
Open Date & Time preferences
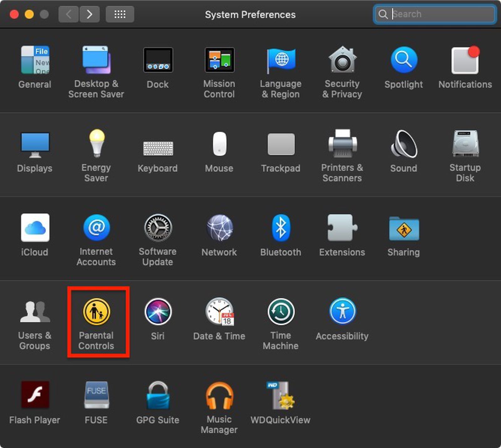[x=219, y=312]
